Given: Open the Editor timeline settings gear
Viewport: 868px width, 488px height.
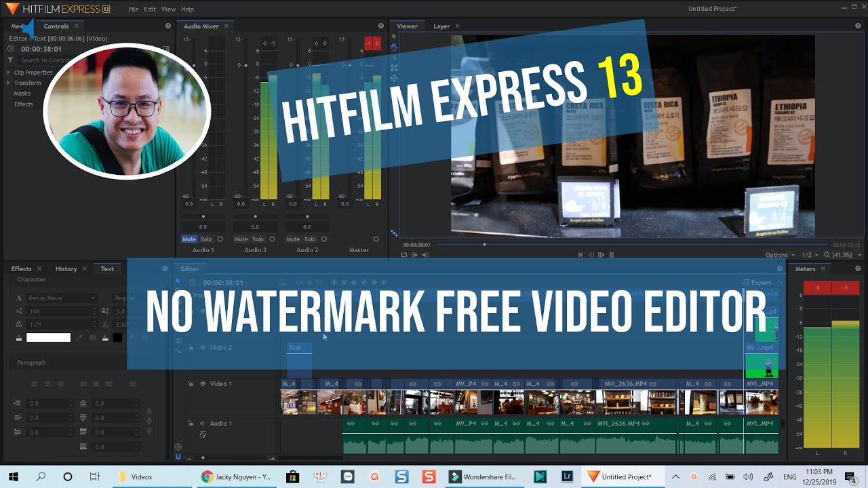Looking at the screenshot, I should pyautogui.click(x=178, y=447).
